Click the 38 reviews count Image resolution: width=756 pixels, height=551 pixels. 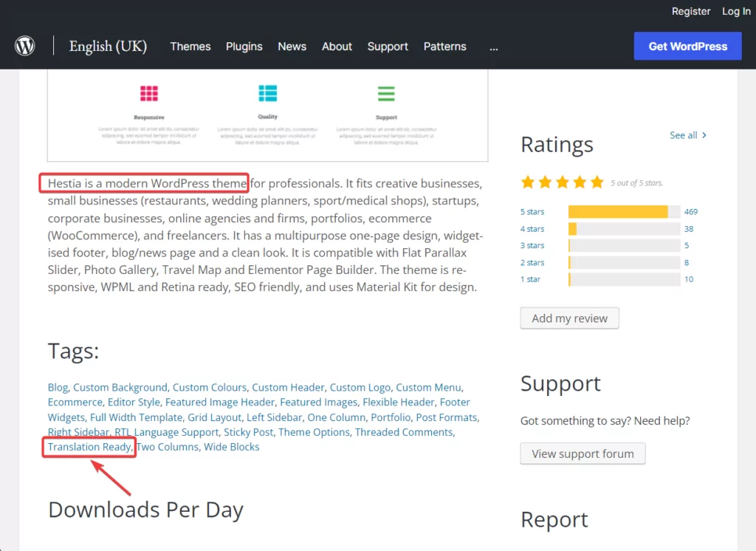pos(689,229)
